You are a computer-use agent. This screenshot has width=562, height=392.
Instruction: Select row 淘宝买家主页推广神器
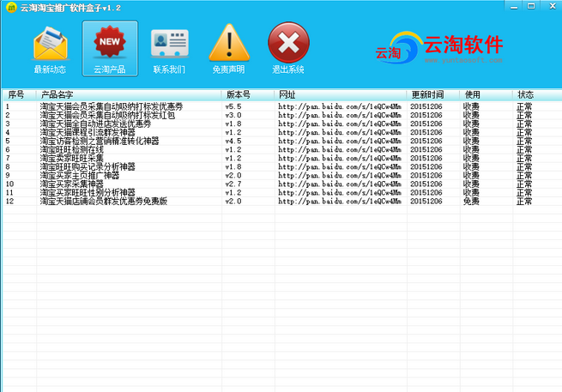pyautogui.click(x=282, y=175)
